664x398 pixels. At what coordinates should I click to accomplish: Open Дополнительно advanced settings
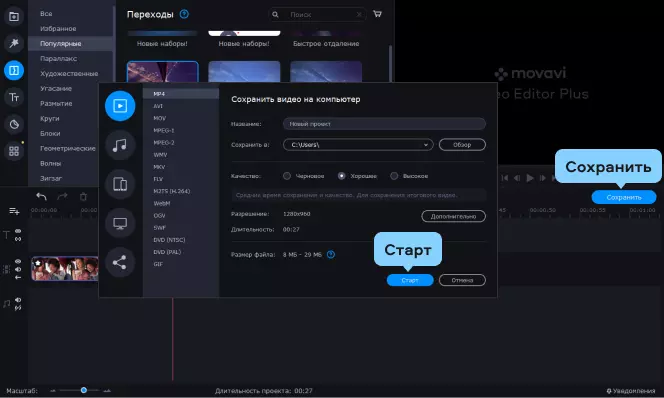point(453,216)
